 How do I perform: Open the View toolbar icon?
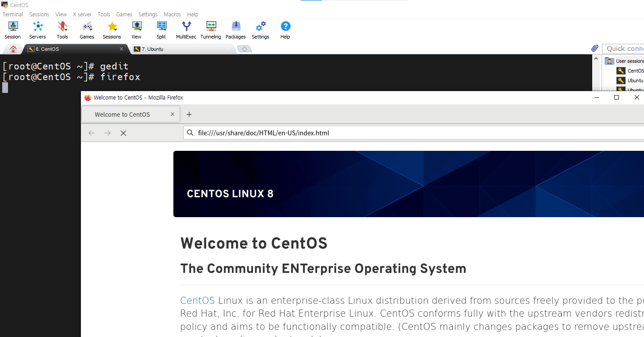point(137,30)
